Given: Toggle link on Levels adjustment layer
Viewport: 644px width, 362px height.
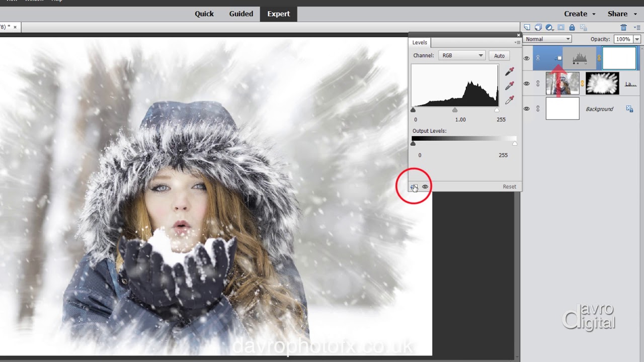Looking at the screenshot, I should [538, 58].
